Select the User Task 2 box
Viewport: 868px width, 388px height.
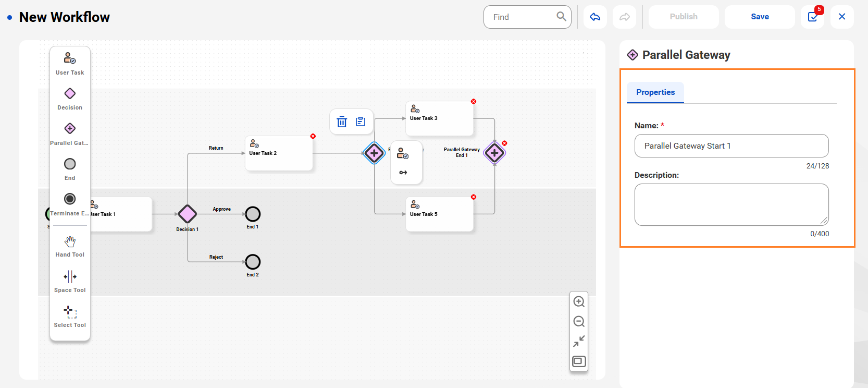(x=279, y=153)
